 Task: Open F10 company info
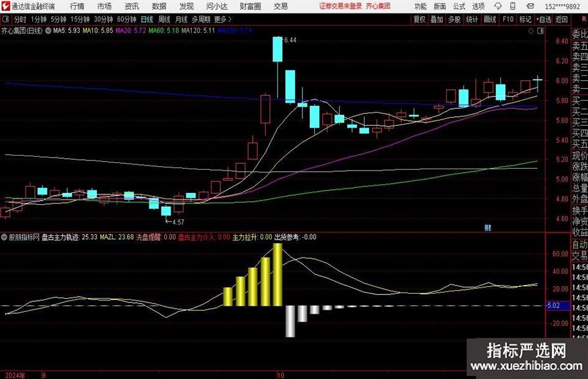tap(508, 19)
